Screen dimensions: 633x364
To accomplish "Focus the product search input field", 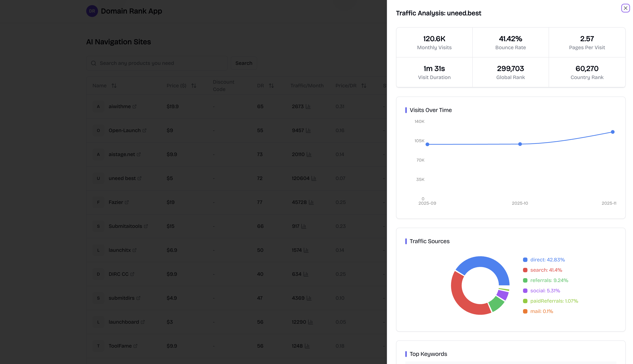I will pos(160,63).
